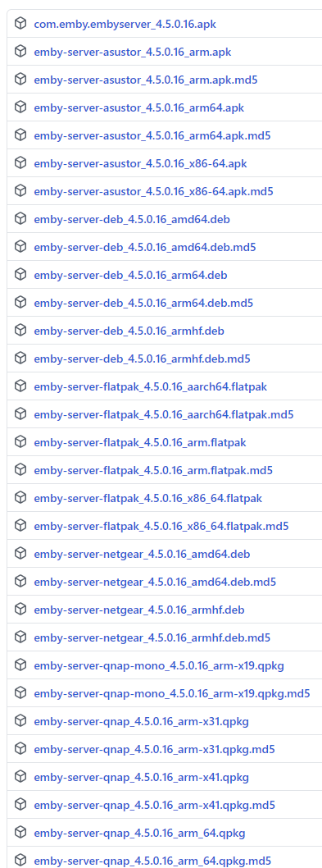This screenshot has height=868, width=322.
Task: Open emby-server-netgear_4.5.0.16_armhf.deb.md5 link
Action: tap(152, 637)
